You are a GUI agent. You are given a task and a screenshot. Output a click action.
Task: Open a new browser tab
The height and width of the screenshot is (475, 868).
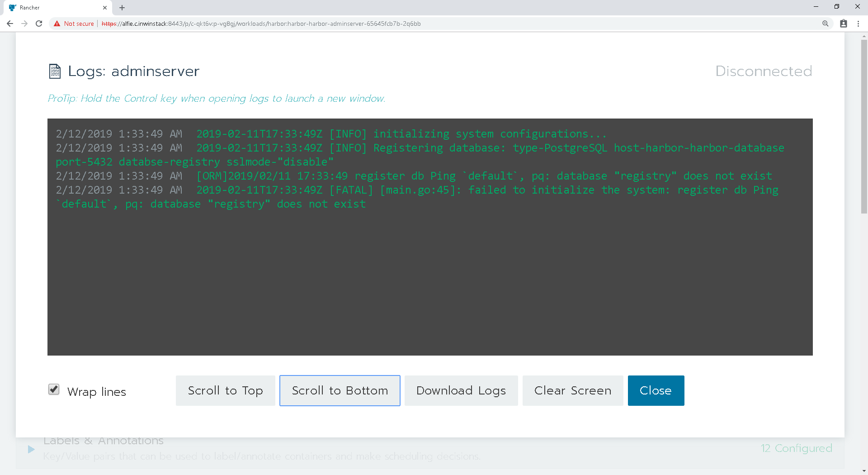122,7
